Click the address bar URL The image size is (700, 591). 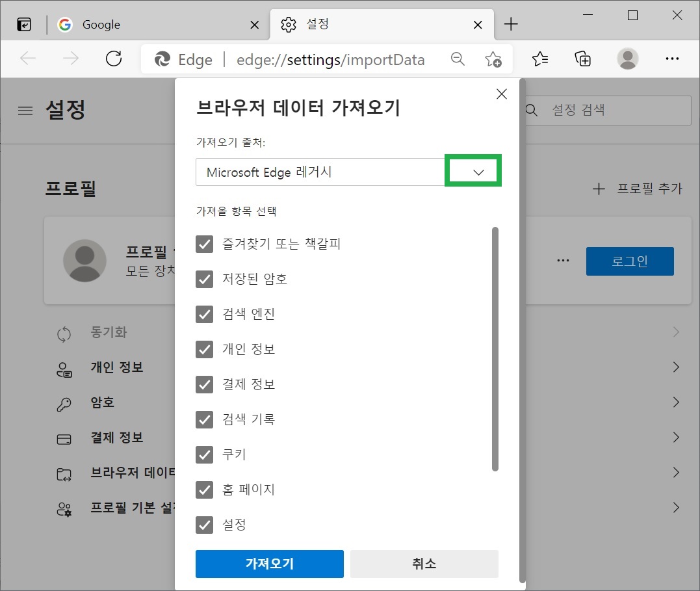[x=330, y=59]
